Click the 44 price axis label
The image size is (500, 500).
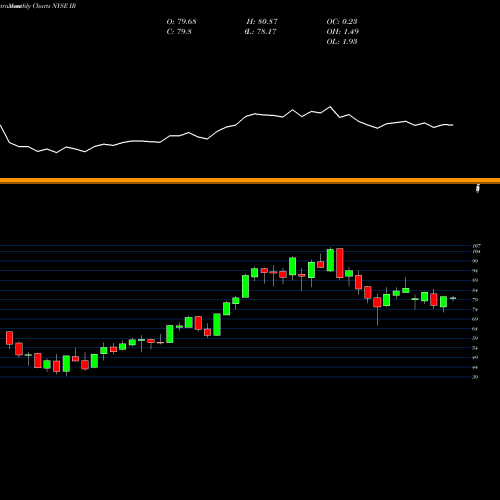point(476,367)
